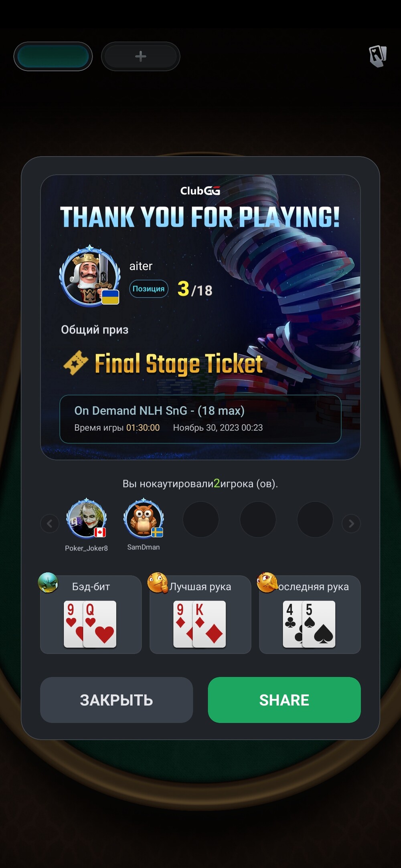Tap the Позиция badge
This screenshot has height=868, width=401.
pos(149,289)
